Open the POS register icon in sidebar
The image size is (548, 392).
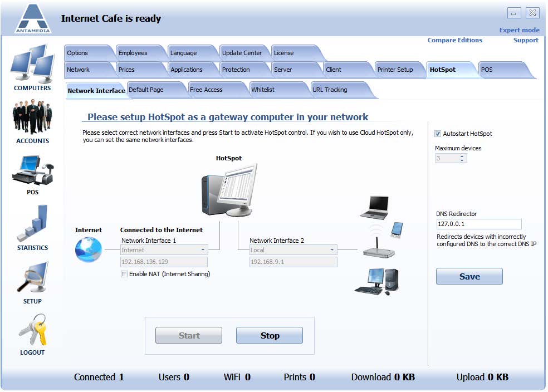pos(32,170)
